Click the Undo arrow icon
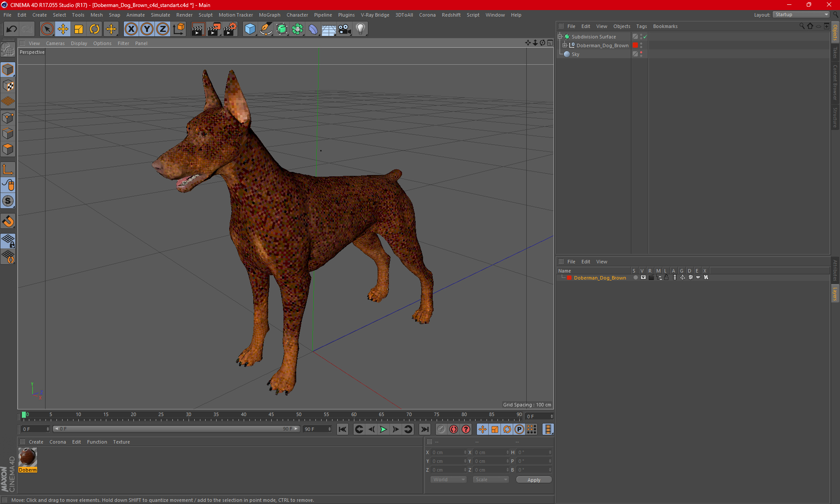 12,29
